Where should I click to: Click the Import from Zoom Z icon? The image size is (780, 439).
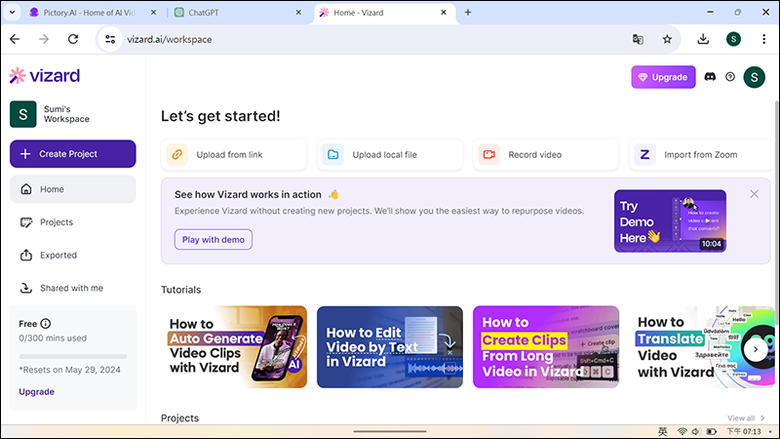[645, 155]
